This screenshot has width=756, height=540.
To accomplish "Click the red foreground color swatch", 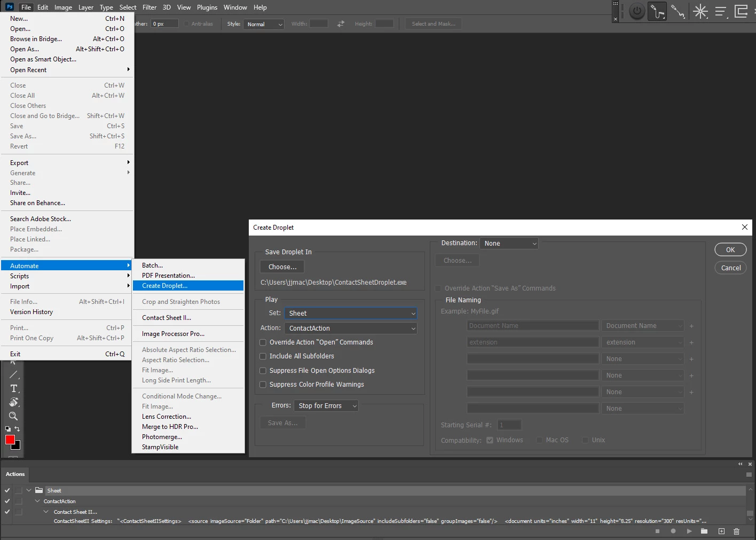I will (x=10, y=439).
